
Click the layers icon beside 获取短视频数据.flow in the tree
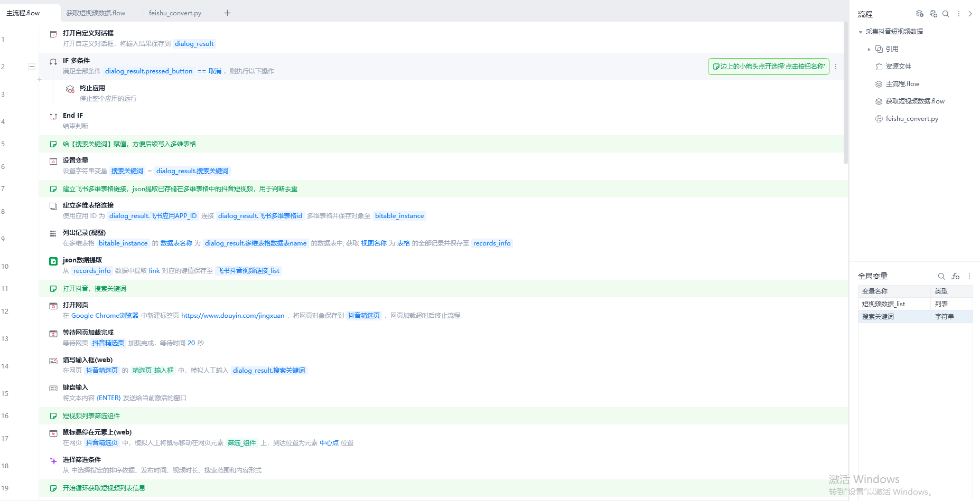click(879, 101)
